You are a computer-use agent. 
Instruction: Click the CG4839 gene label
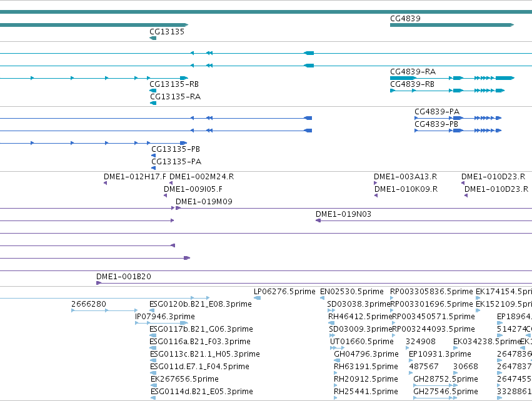click(405, 19)
